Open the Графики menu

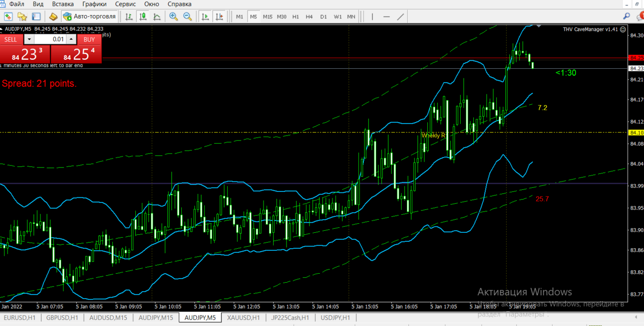(94, 4)
